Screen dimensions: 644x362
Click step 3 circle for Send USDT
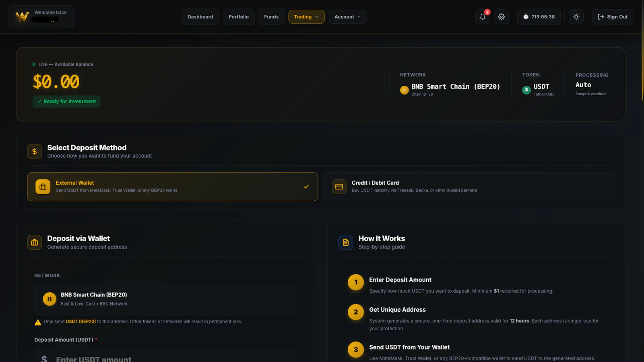pyautogui.click(x=356, y=350)
